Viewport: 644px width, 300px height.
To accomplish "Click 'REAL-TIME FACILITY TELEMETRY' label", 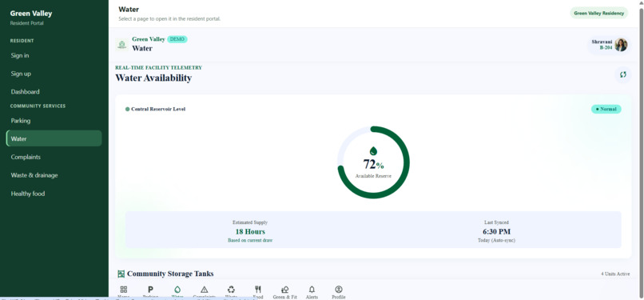I will [x=158, y=68].
